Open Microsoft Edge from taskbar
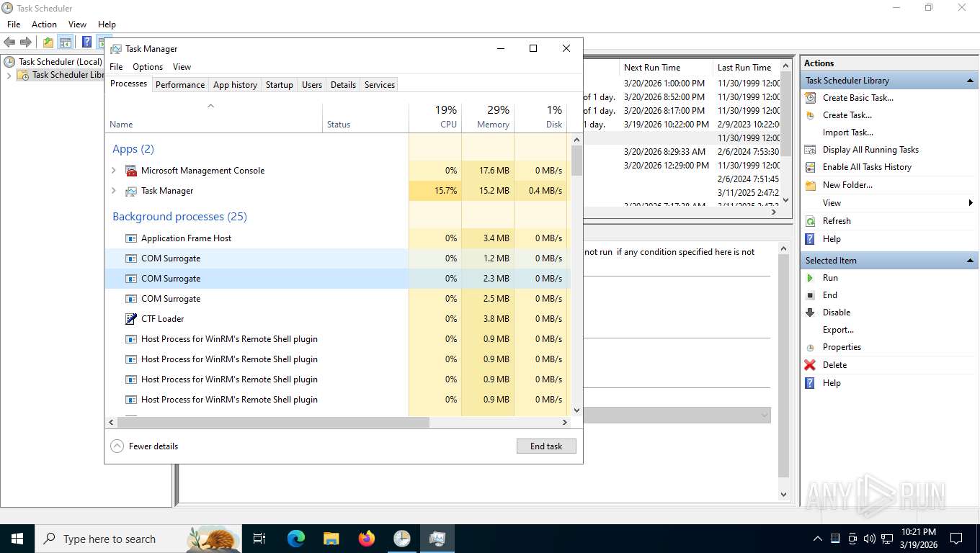 [296, 539]
